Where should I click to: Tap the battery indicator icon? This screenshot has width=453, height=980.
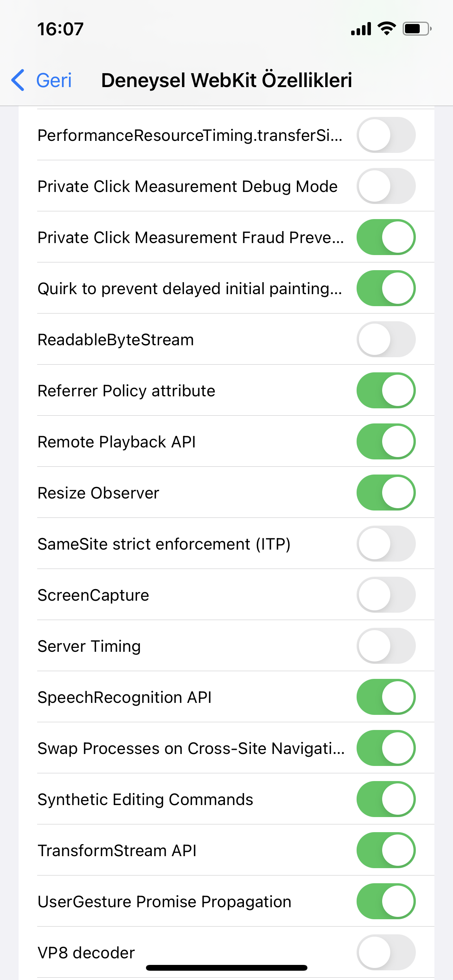(417, 29)
